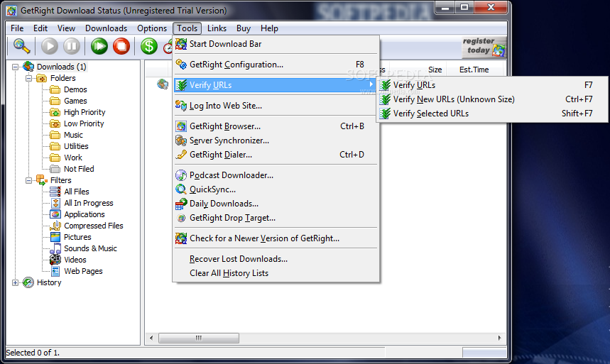Screen dimensions: 610x364
Task: Open the Downloads menu
Action: (x=107, y=28)
